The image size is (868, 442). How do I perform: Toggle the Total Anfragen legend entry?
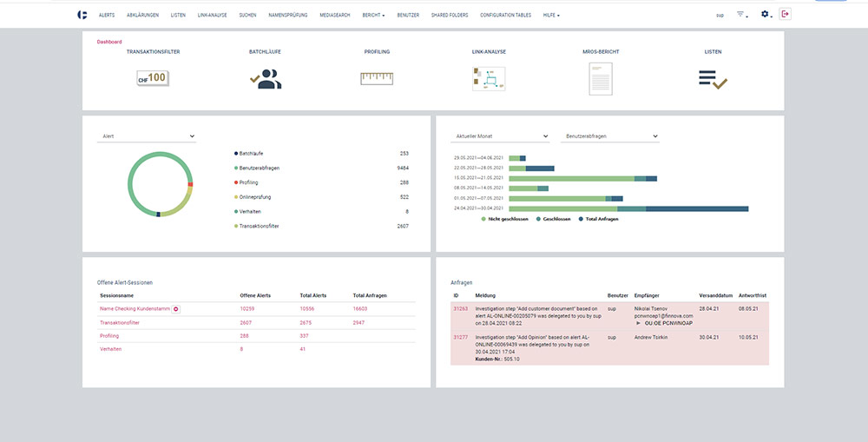point(598,220)
